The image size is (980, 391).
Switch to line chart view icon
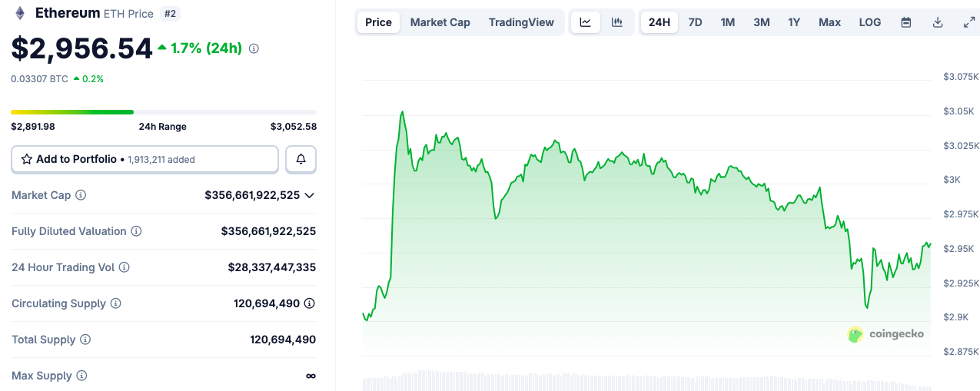pyautogui.click(x=586, y=22)
